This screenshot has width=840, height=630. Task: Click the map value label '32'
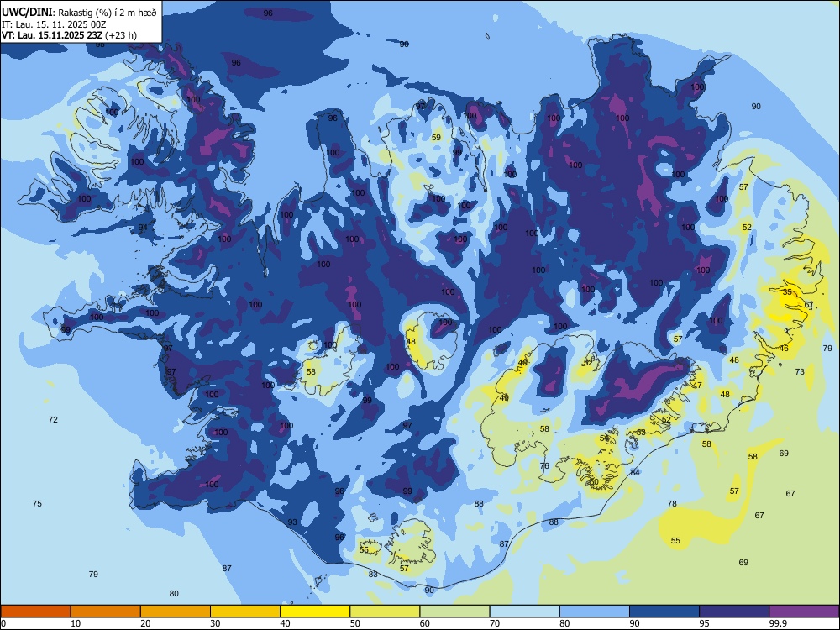[588, 362]
